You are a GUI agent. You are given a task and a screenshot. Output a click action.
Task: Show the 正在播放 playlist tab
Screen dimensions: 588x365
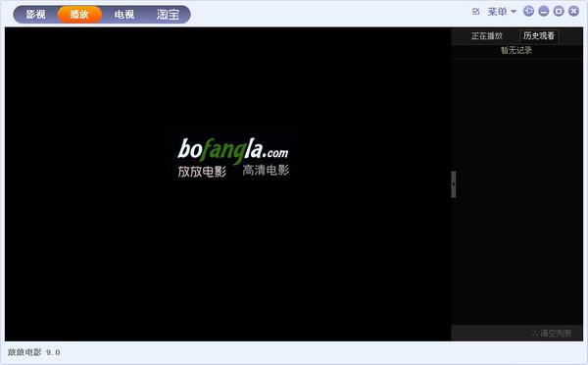[x=487, y=36]
